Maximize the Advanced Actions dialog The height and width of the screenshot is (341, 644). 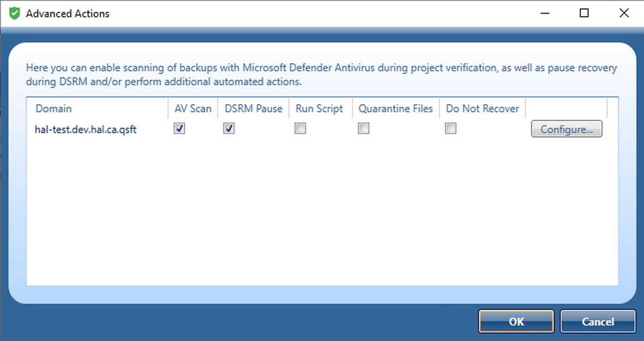(x=584, y=13)
